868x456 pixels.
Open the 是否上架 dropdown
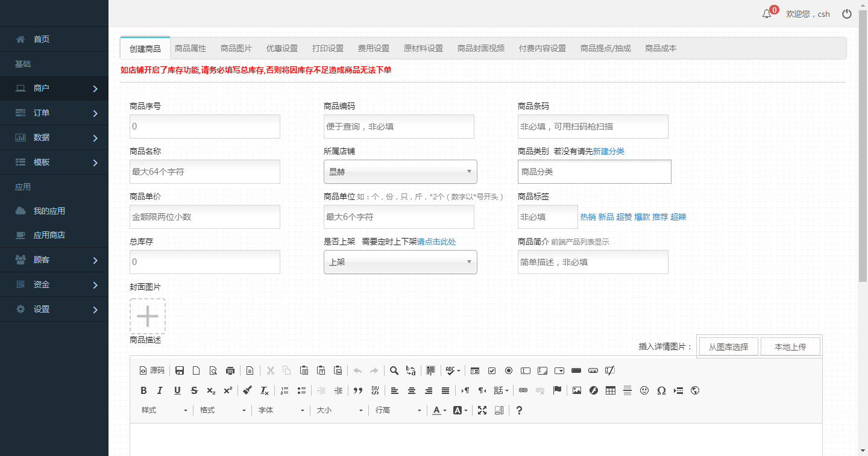400,262
